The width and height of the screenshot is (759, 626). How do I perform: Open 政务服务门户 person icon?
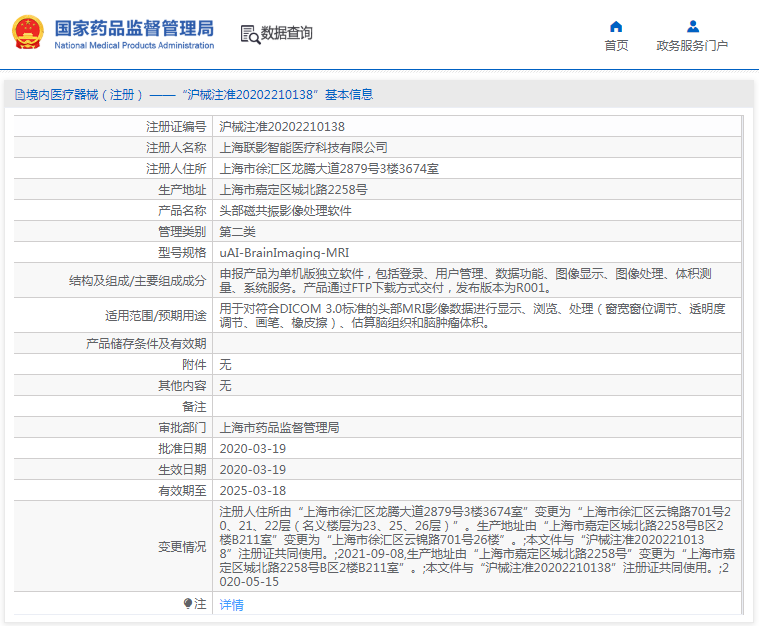click(x=693, y=26)
